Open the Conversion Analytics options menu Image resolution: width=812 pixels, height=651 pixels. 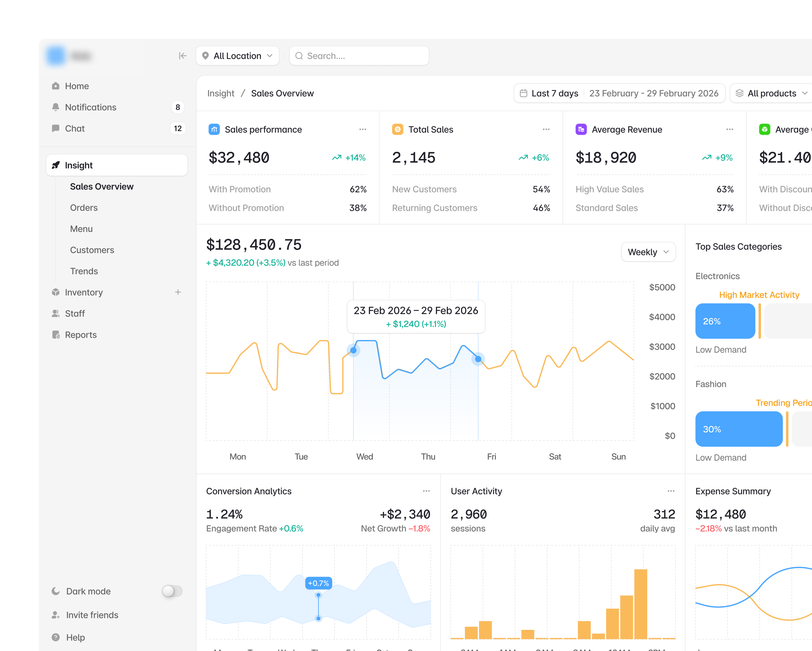(426, 491)
